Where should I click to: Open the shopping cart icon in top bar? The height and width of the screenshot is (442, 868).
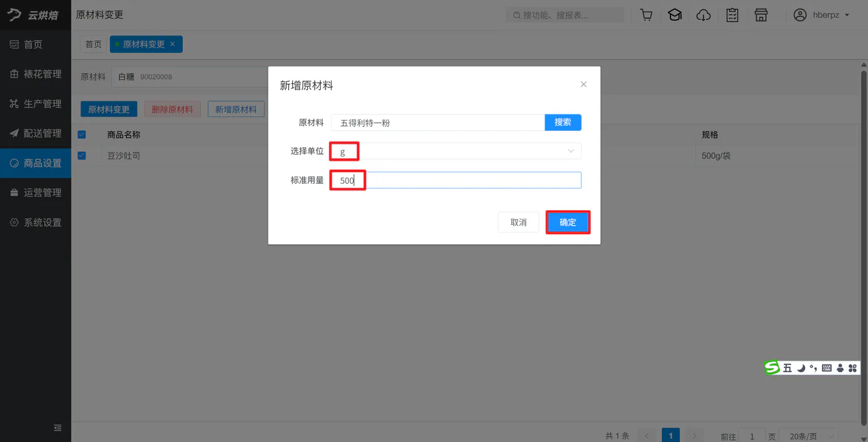(x=646, y=15)
